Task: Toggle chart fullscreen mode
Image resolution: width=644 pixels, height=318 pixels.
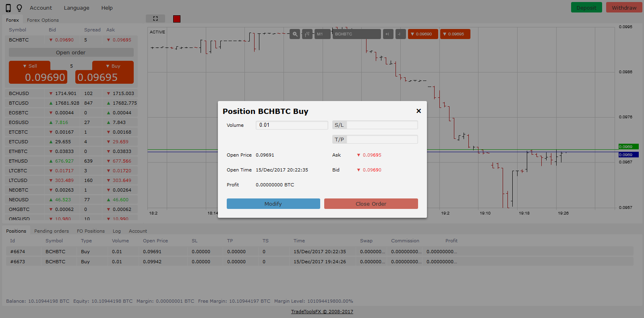Action: (x=155, y=19)
